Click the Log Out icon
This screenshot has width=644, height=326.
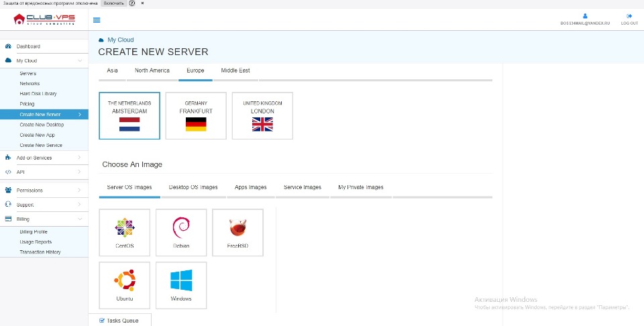(629, 16)
